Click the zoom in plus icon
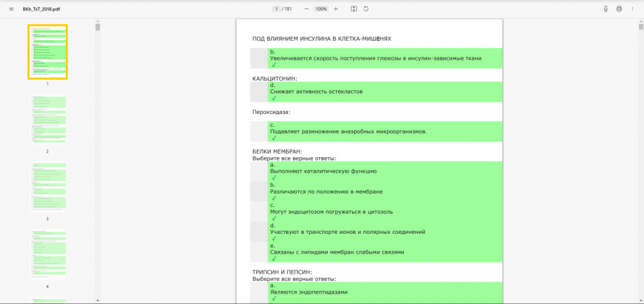644x304 pixels. click(336, 9)
